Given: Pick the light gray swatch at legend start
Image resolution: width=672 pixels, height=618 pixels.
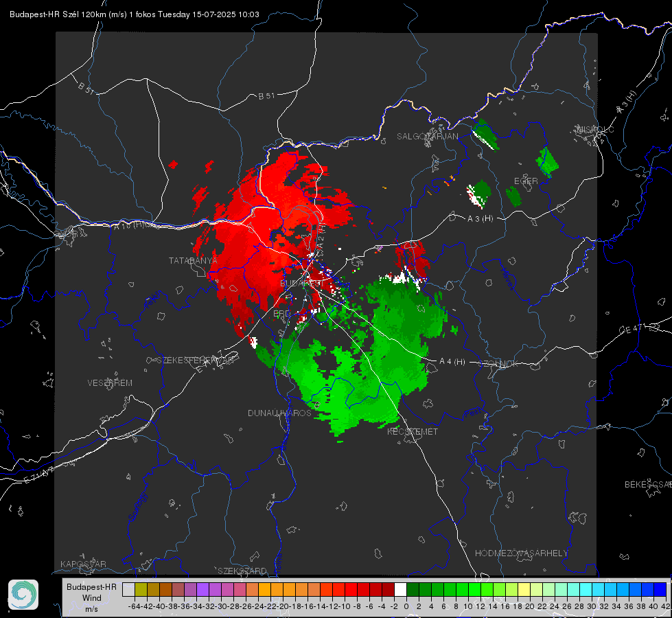Looking at the screenshot, I should coord(128,590).
